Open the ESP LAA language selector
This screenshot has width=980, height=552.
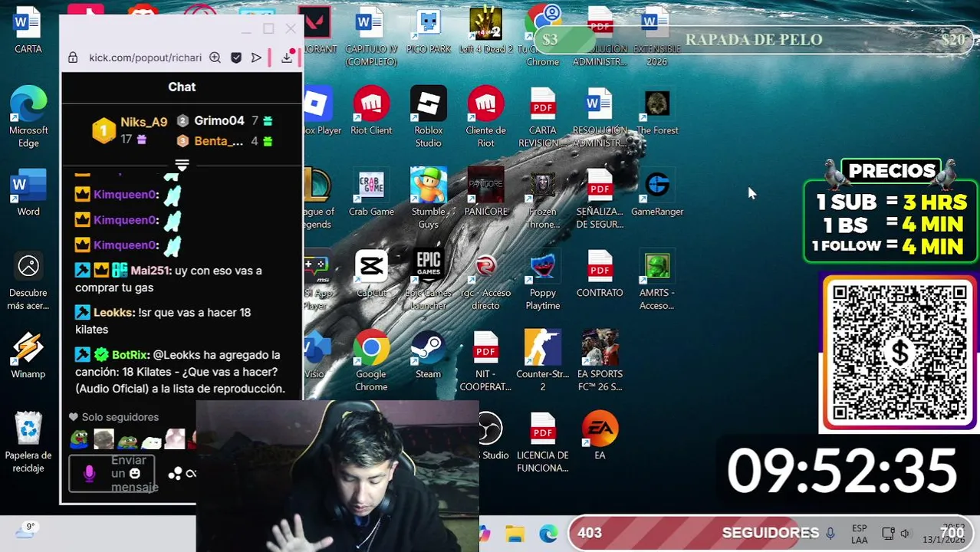(860, 534)
